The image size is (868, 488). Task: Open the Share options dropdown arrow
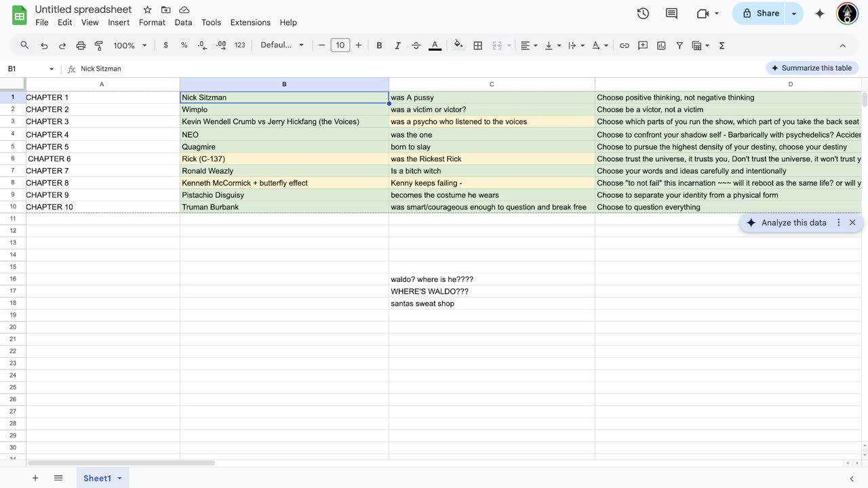click(x=794, y=14)
